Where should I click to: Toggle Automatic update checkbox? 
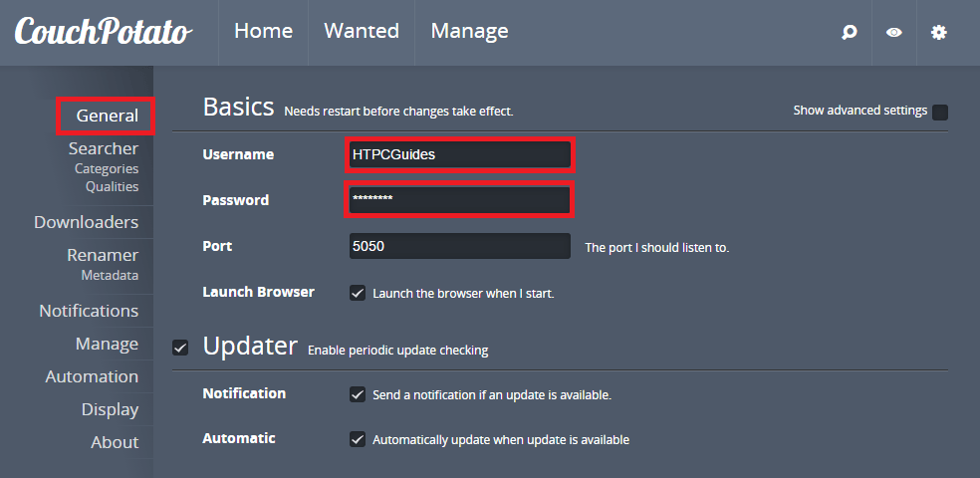[x=358, y=439]
